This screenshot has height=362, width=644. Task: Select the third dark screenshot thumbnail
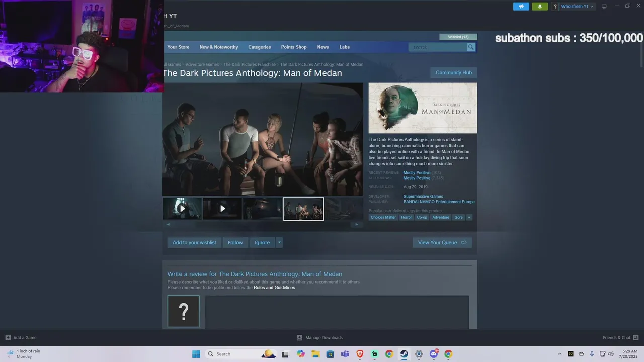point(263,208)
